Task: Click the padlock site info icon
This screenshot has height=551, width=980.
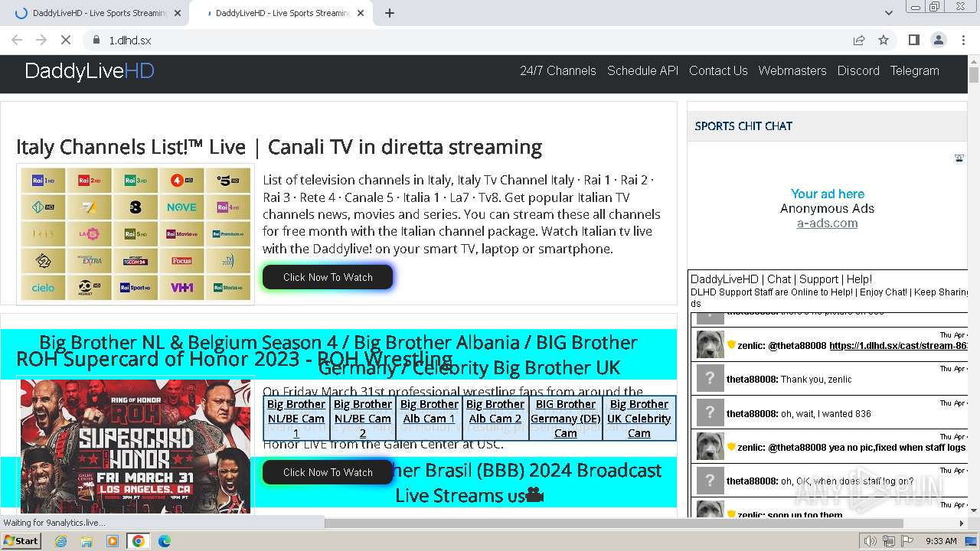Action: click(x=96, y=40)
